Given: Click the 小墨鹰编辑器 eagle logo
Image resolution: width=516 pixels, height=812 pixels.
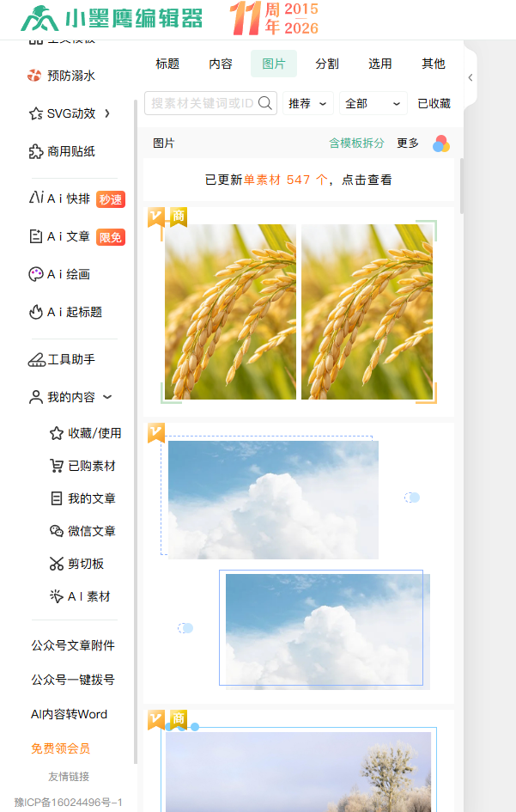Looking at the screenshot, I should click(39, 19).
